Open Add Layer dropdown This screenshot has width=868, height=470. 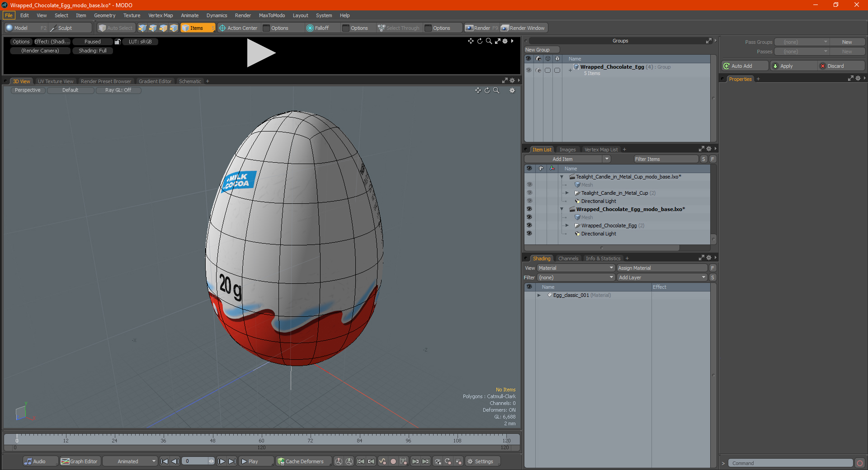click(x=662, y=277)
